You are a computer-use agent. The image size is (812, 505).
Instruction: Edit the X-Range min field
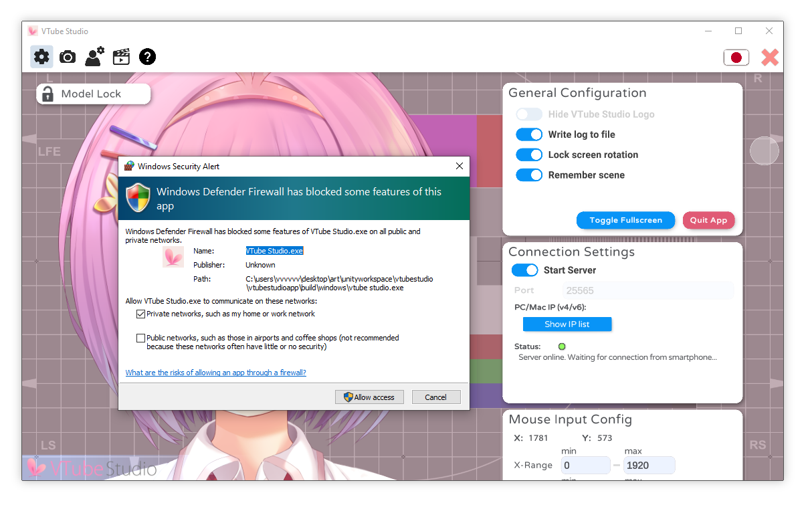[585, 465]
